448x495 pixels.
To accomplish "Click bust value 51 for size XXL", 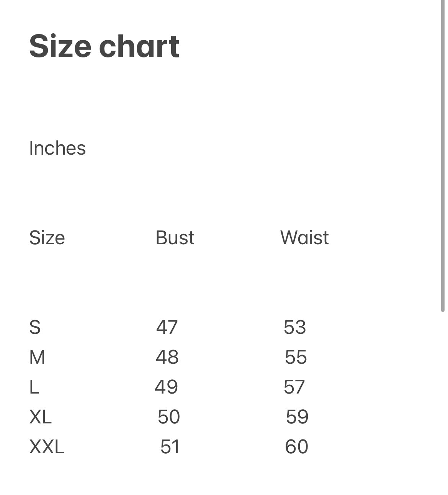I will coord(170,447).
